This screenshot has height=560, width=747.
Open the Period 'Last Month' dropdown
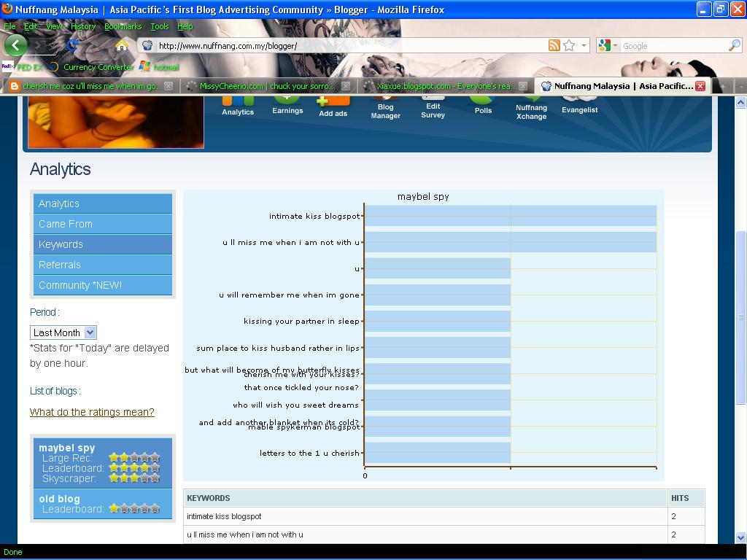63,332
